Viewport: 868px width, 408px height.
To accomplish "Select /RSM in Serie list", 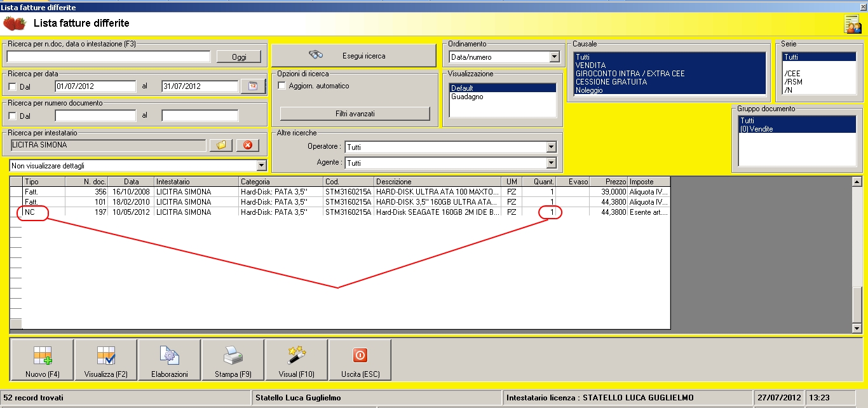I will click(x=819, y=82).
